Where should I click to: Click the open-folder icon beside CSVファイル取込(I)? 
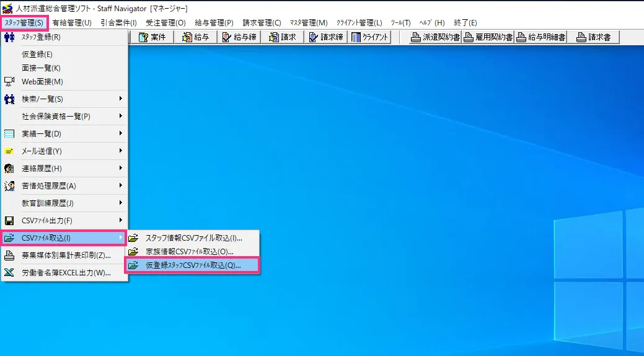[x=9, y=238]
